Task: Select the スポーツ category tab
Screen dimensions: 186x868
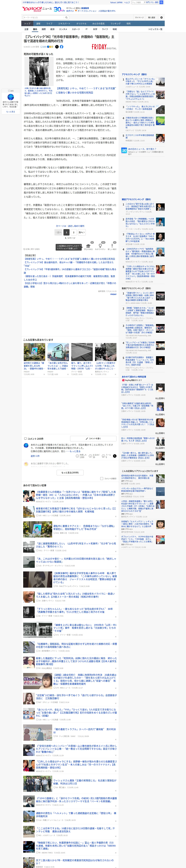Action: pyautogui.click(x=76, y=29)
